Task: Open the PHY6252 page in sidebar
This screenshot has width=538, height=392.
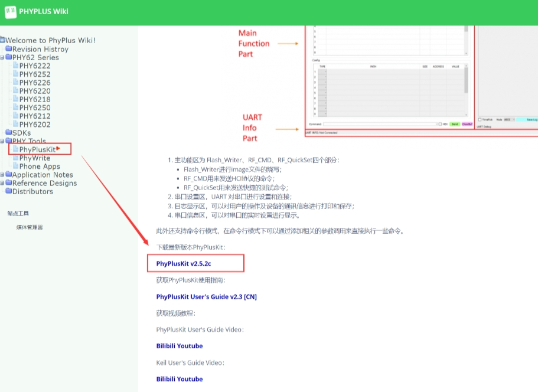Action: click(x=35, y=74)
